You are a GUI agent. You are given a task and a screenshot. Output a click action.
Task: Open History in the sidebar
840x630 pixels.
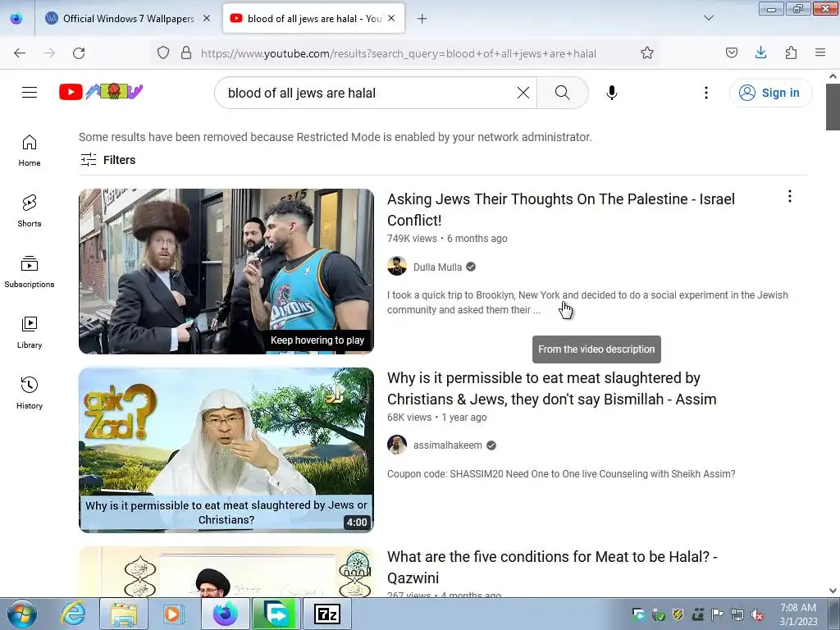tap(30, 393)
